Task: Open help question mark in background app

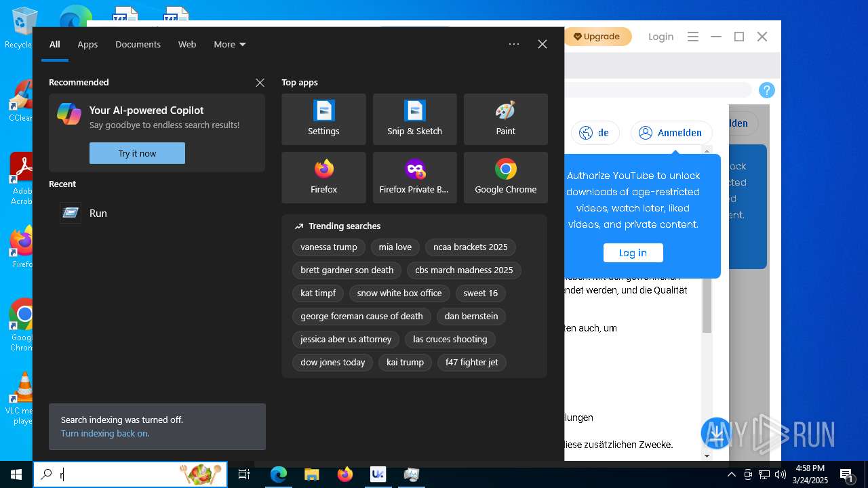Action: (767, 90)
